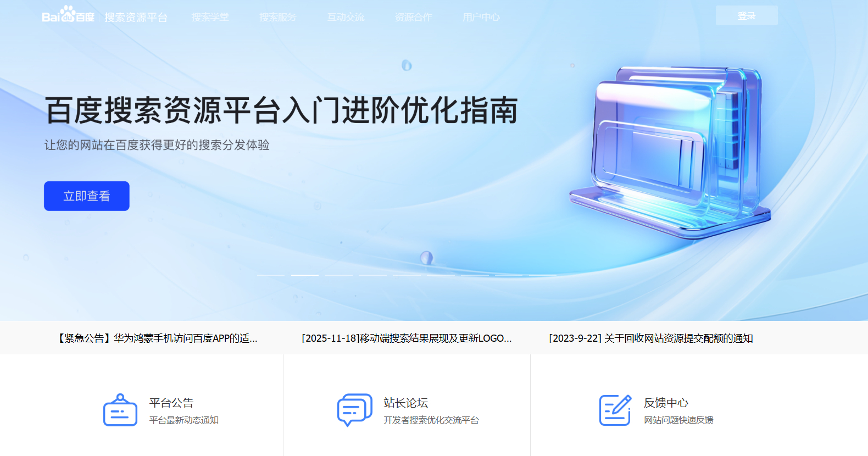Image resolution: width=868 pixels, height=456 pixels.
Task: Open the 搜索学堂 menu
Action: 210,18
